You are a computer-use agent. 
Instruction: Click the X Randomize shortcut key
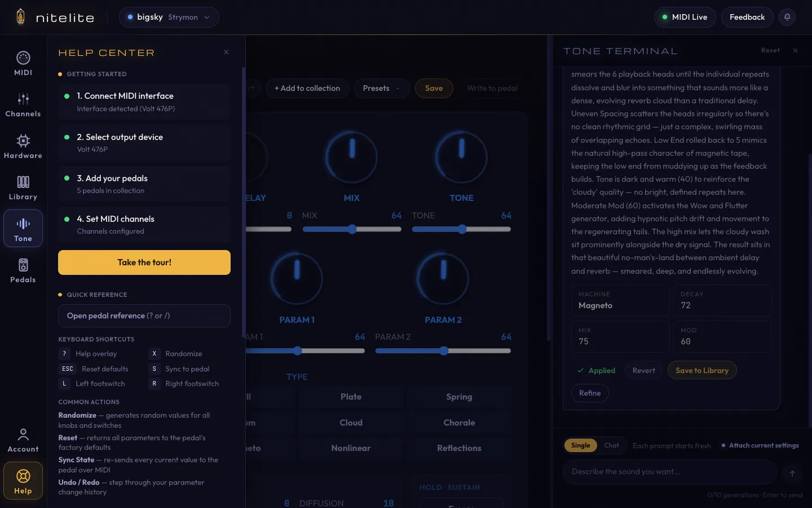(x=154, y=354)
